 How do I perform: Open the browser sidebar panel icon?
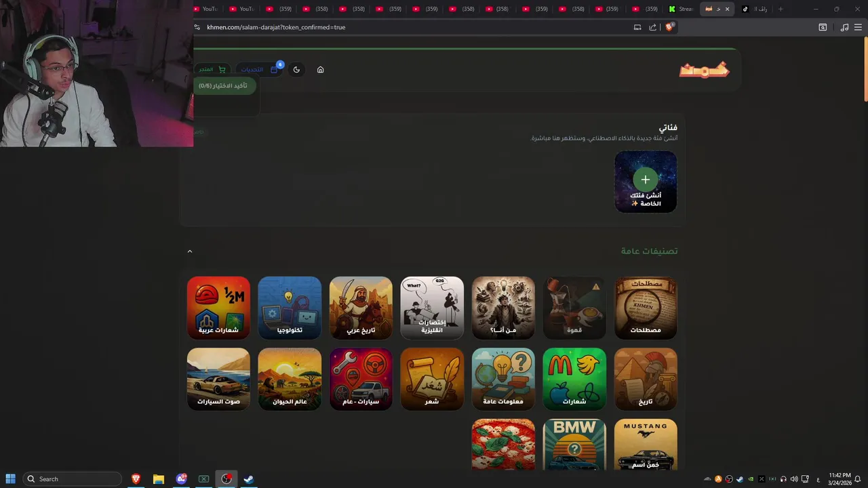(x=823, y=27)
